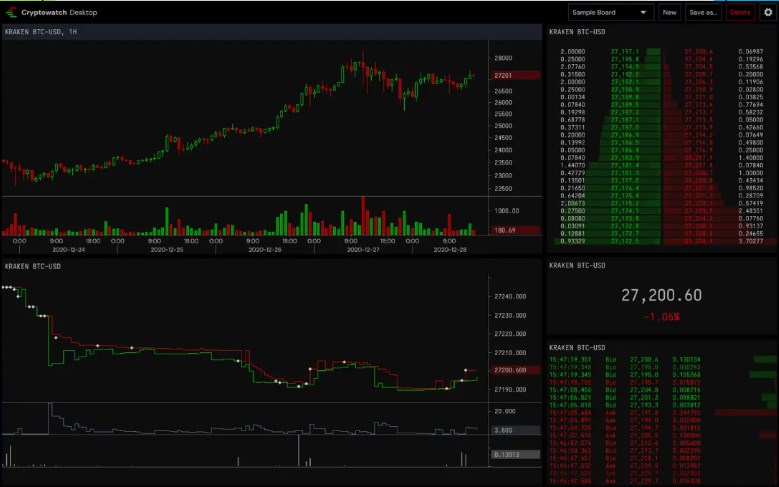The image size is (779, 487).
Task: Click the 2020-12-24 date label
Action: pos(69,249)
